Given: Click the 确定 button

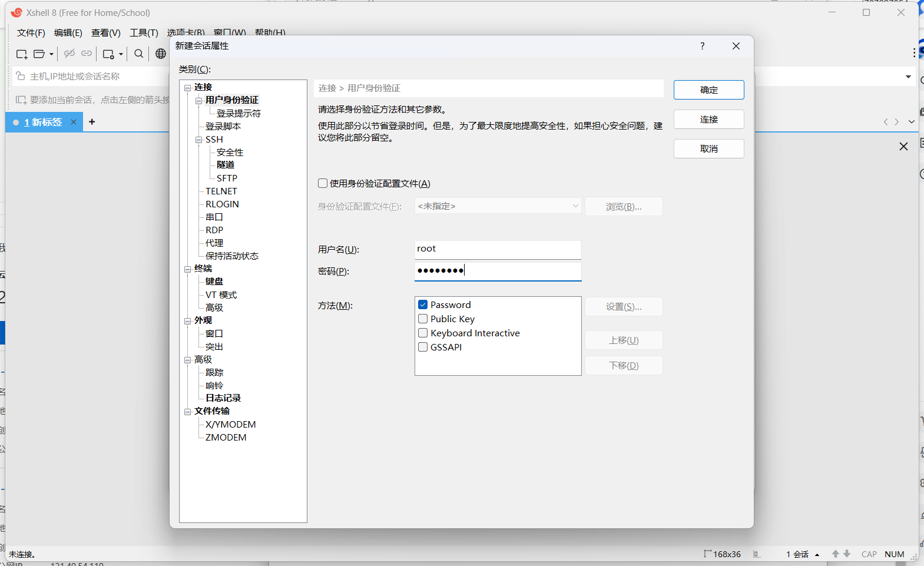Looking at the screenshot, I should [x=709, y=90].
